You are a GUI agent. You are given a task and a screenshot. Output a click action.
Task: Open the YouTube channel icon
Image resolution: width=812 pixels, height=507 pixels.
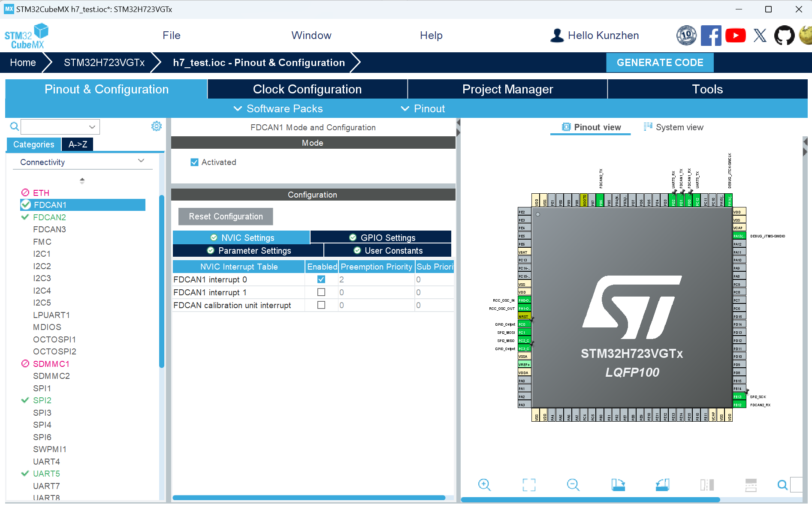coord(735,36)
